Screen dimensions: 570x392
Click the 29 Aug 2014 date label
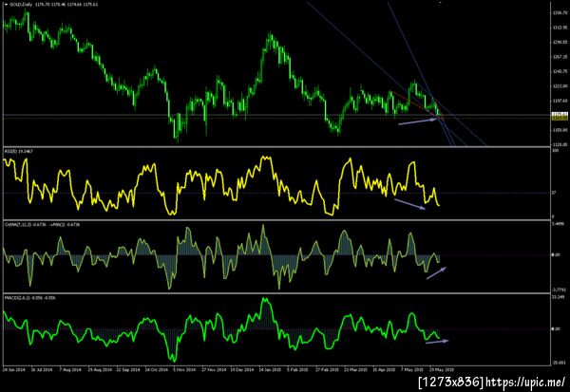pos(100,370)
